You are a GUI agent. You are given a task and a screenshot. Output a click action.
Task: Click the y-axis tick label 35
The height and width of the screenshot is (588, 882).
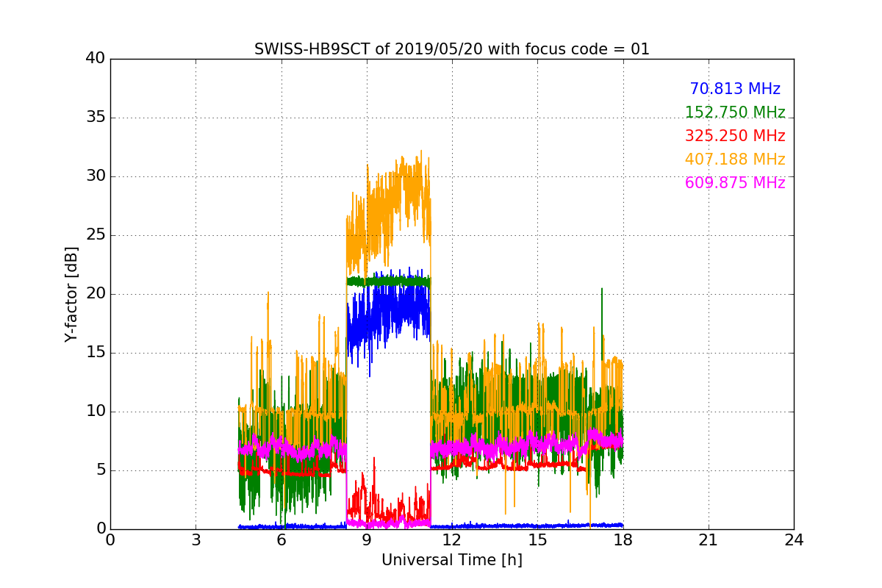pos(95,118)
